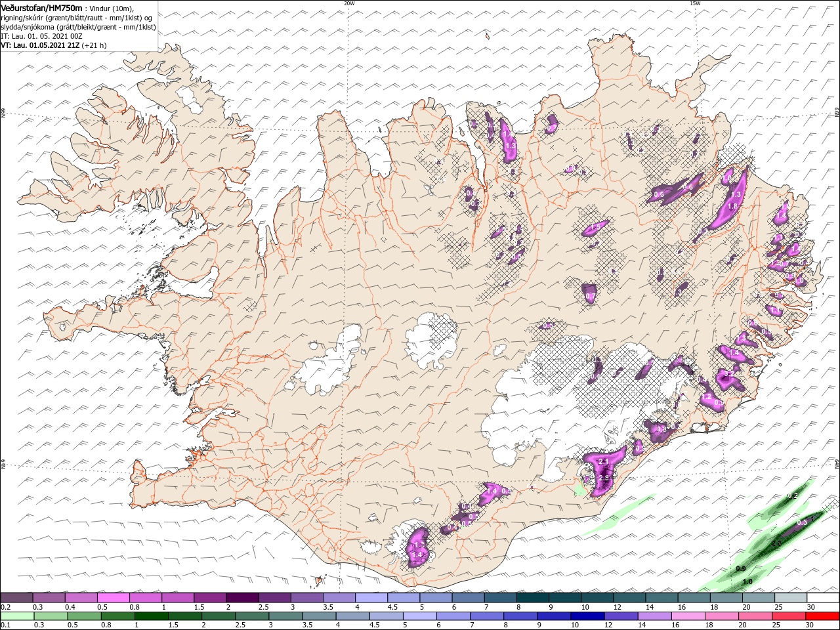The width and height of the screenshot is (840, 630).
Task: Click the upper-row swatch starting at 3
Action: pos(307,598)
